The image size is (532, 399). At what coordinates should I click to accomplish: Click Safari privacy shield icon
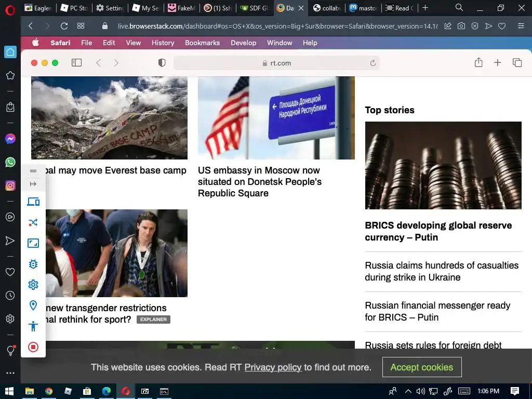point(162,63)
